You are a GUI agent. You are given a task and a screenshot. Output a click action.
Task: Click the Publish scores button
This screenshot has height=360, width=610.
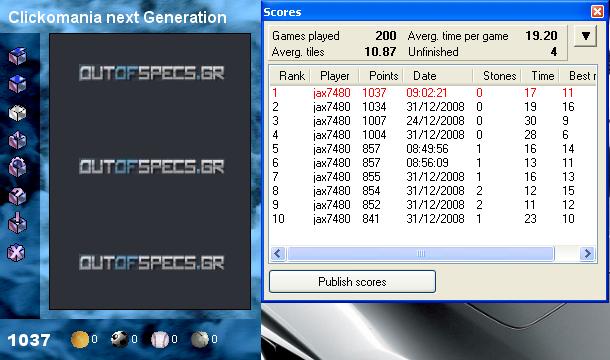352,282
